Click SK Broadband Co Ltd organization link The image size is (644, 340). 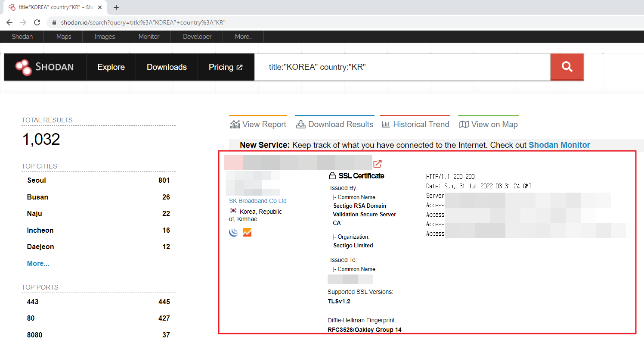258,201
